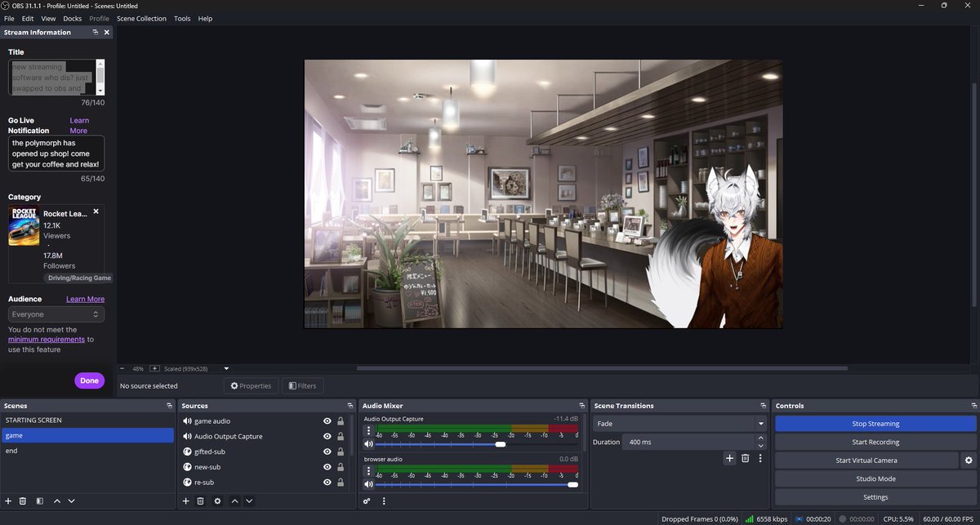This screenshot has height=525, width=980.
Task: Mute the browser audio channel speaker
Action: (x=368, y=485)
